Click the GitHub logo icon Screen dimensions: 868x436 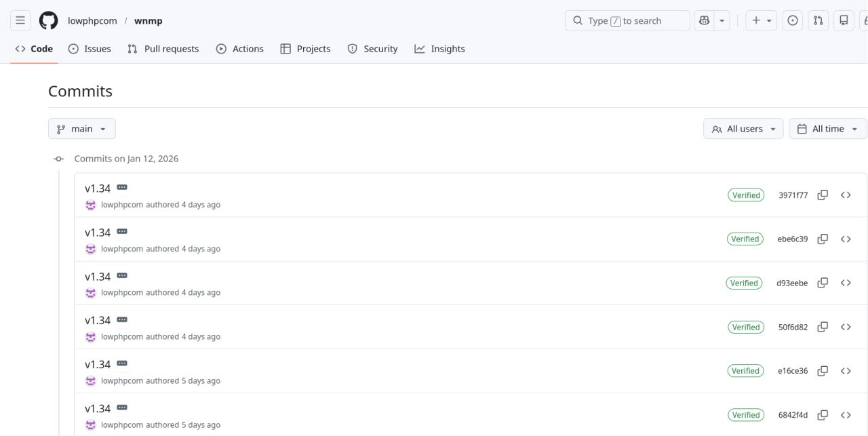[48, 20]
